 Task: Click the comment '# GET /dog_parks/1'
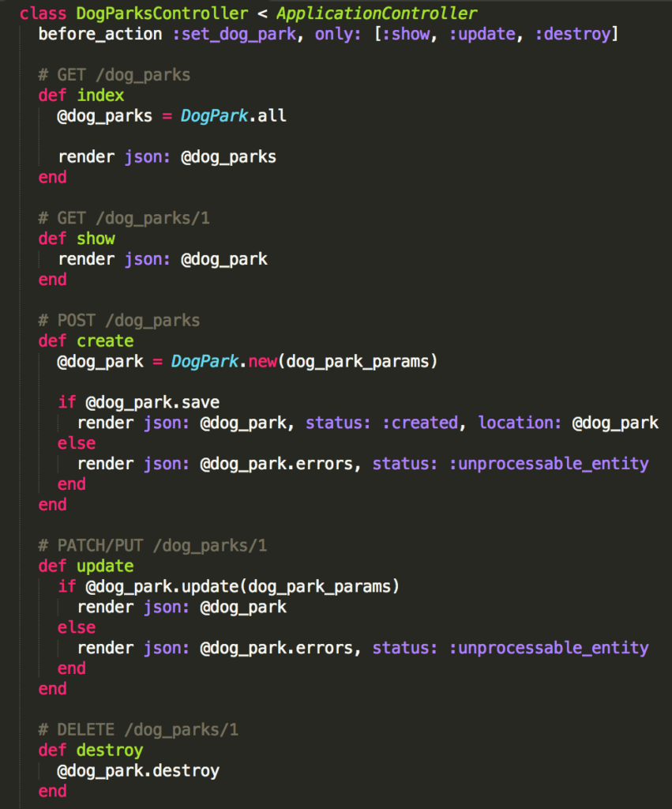click(x=124, y=218)
